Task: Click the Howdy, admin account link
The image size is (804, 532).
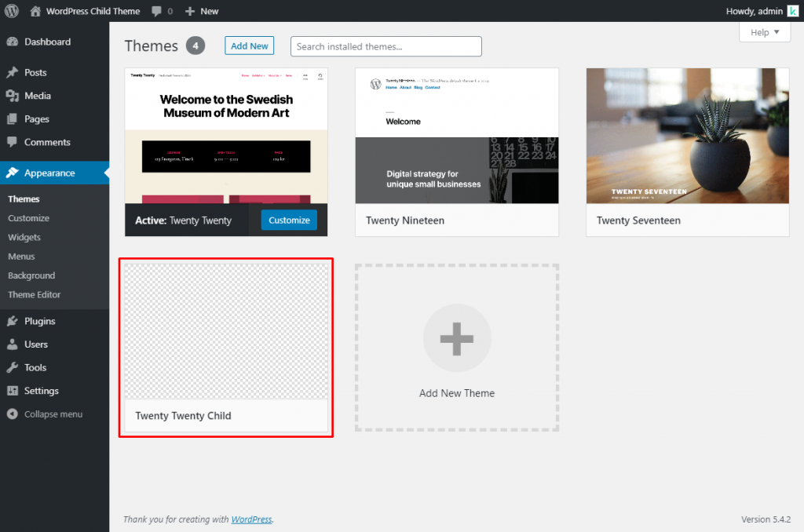Action: click(755, 11)
